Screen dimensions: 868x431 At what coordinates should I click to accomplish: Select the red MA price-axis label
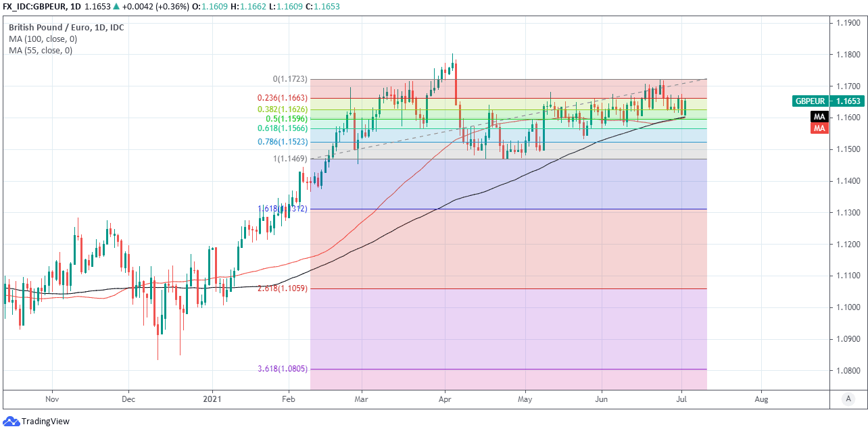tap(819, 128)
